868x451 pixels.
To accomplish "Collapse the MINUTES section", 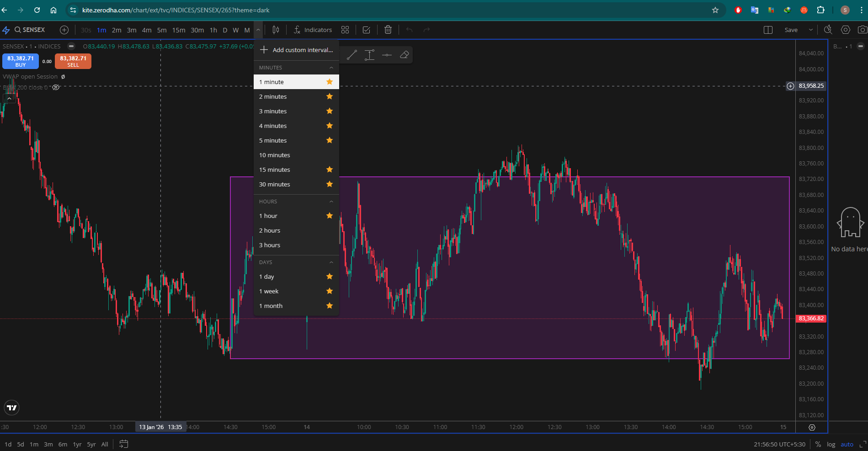I will click(x=331, y=68).
